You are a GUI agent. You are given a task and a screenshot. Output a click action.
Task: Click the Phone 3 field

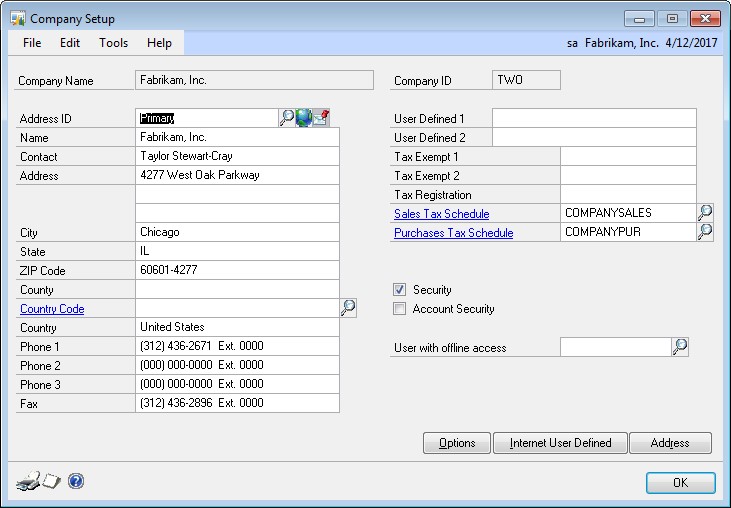pyautogui.click(x=237, y=384)
